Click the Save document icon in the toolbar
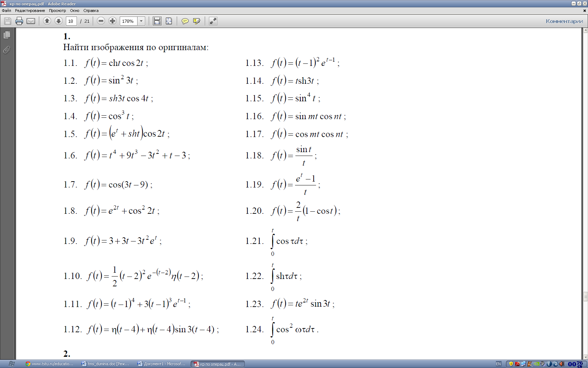The image size is (588, 368). 8,21
